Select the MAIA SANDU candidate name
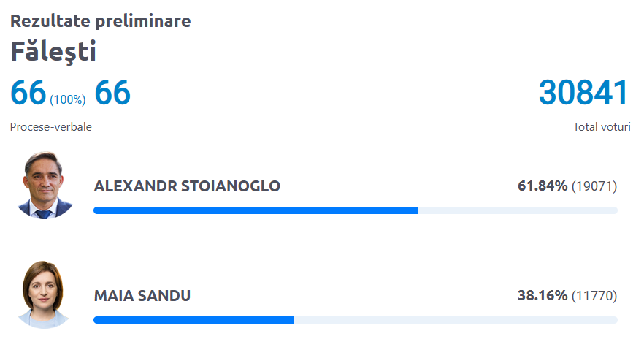The image size is (644, 358). (142, 296)
